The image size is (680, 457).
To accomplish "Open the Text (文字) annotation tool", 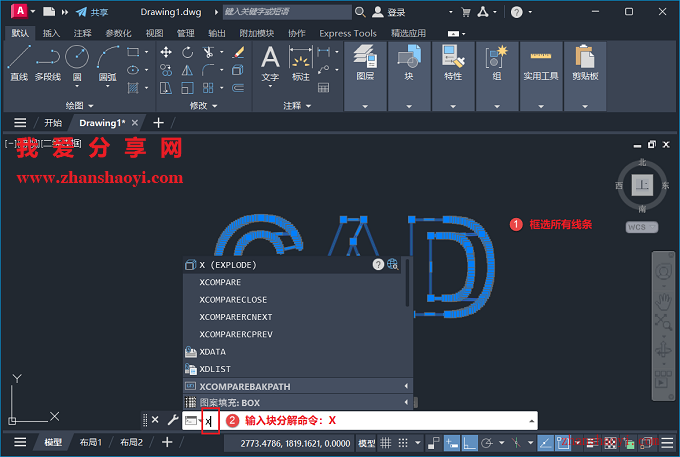I will click(x=270, y=63).
